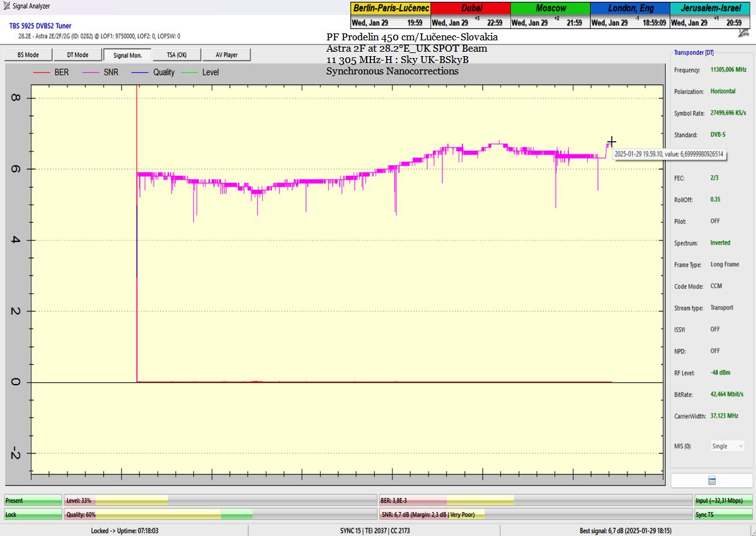Toggle the SNR series in the legend

pos(110,73)
